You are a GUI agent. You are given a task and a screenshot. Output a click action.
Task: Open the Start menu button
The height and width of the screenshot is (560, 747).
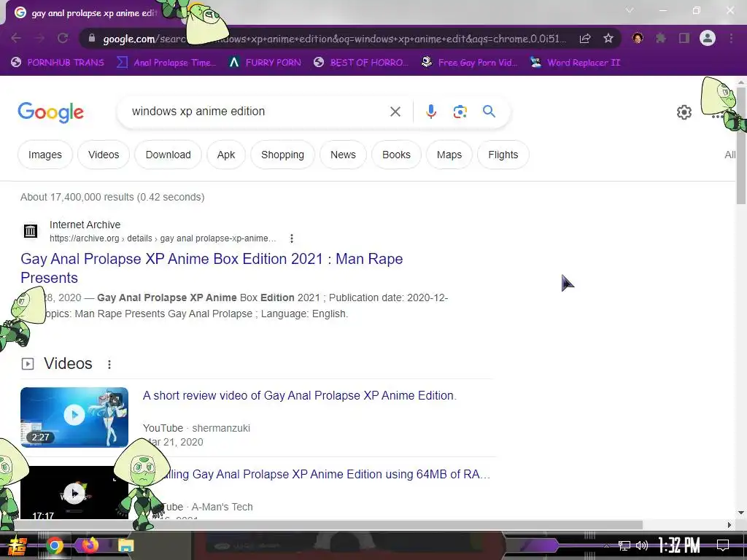(18, 546)
